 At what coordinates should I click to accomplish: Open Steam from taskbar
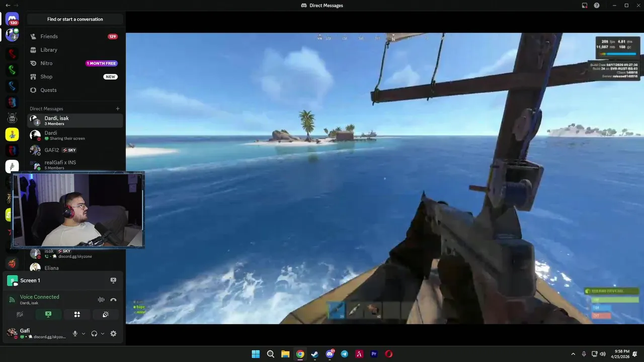tap(315, 354)
